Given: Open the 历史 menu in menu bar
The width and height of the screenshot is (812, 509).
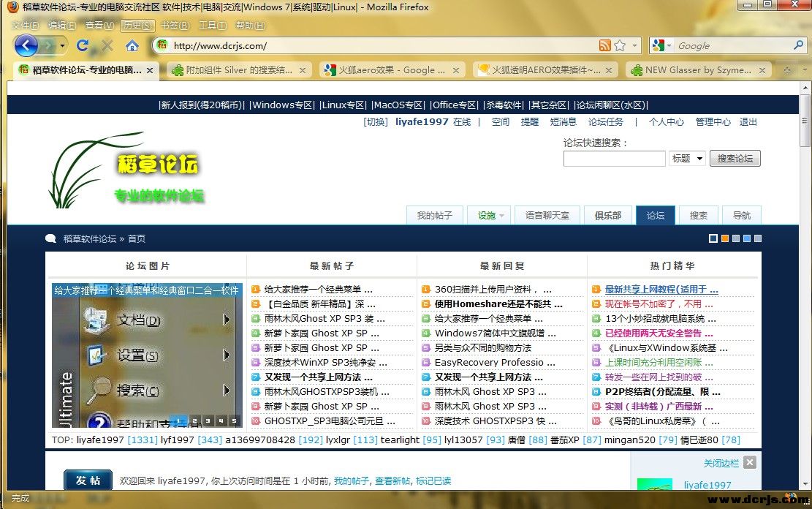Looking at the screenshot, I should coord(137,25).
